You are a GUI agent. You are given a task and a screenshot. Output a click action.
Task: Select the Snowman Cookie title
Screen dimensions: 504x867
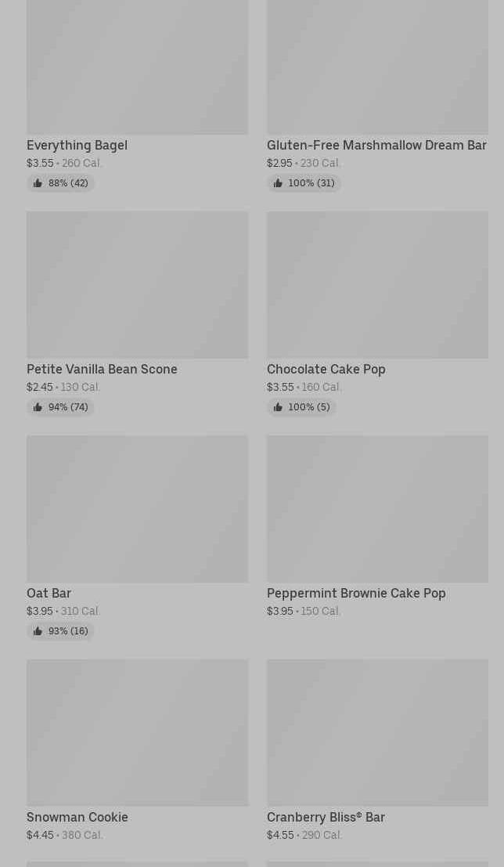pos(77,817)
